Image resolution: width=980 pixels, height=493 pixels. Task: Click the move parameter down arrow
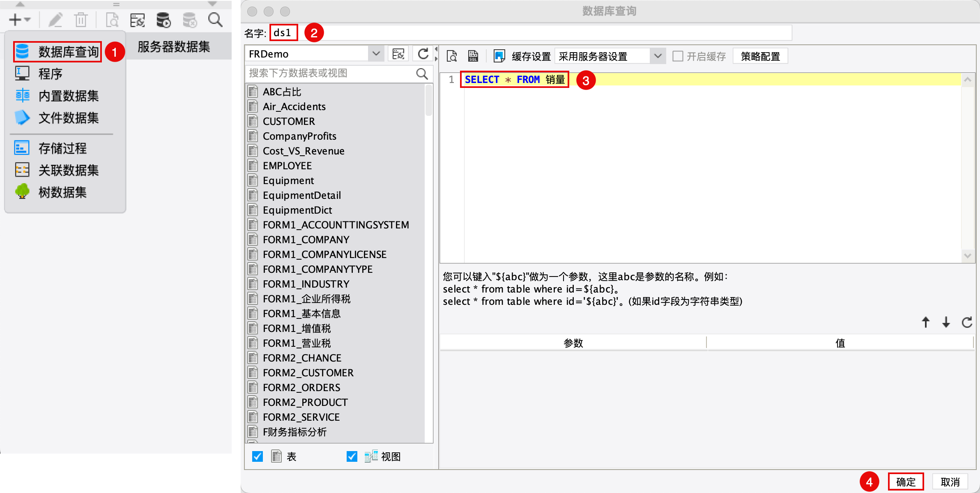click(946, 322)
